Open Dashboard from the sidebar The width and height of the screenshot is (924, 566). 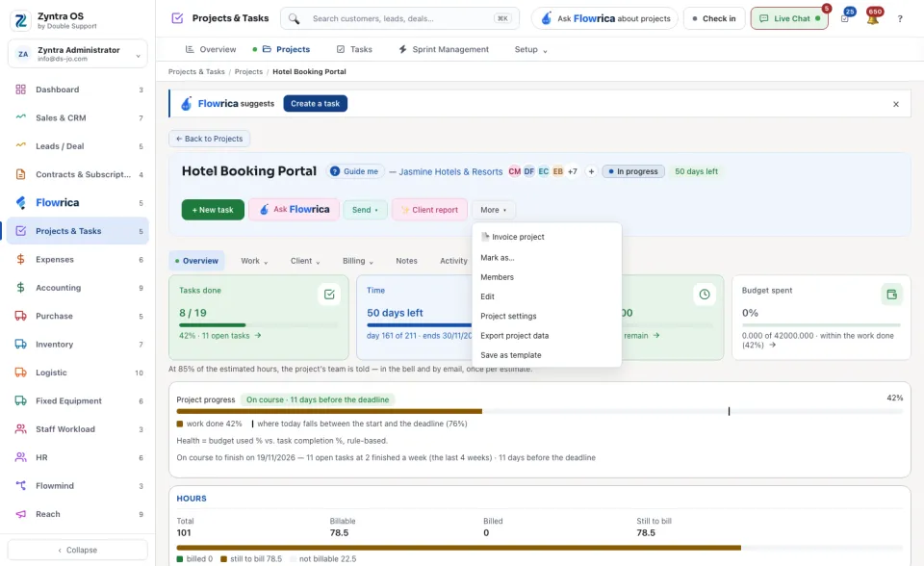pyautogui.click(x=78, y=90)
